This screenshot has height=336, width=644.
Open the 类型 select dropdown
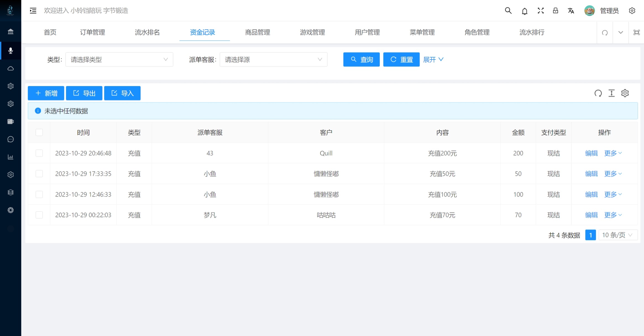tap(119, 59)
